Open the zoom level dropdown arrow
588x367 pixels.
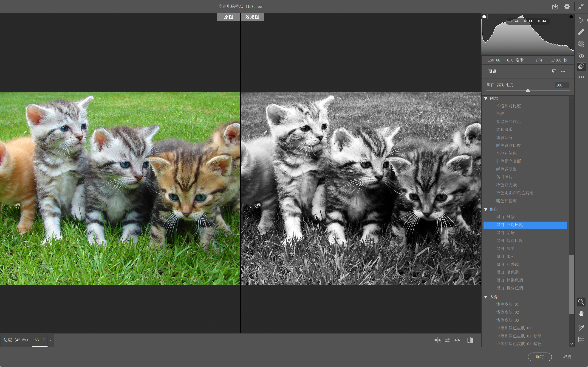51,340
